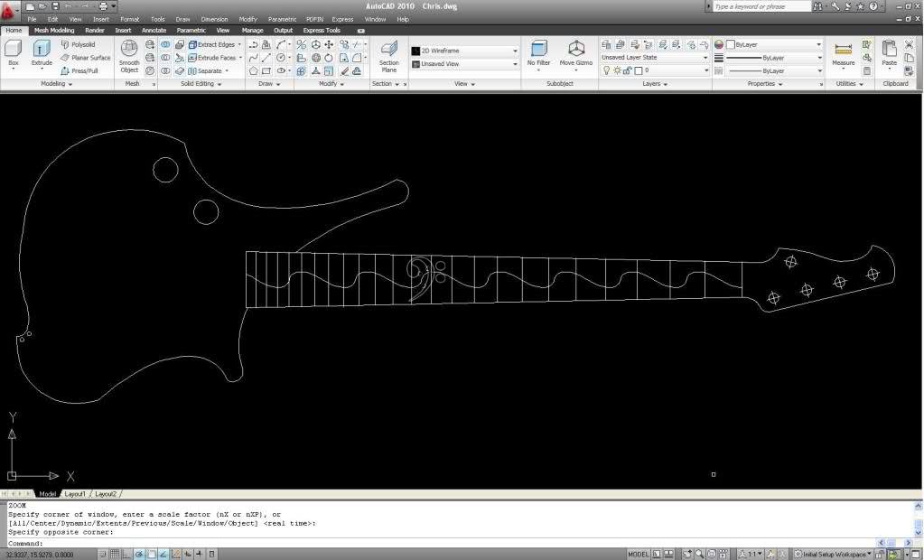
Task: Toggle Snap Mode in status bar
Action: [103, 555]
